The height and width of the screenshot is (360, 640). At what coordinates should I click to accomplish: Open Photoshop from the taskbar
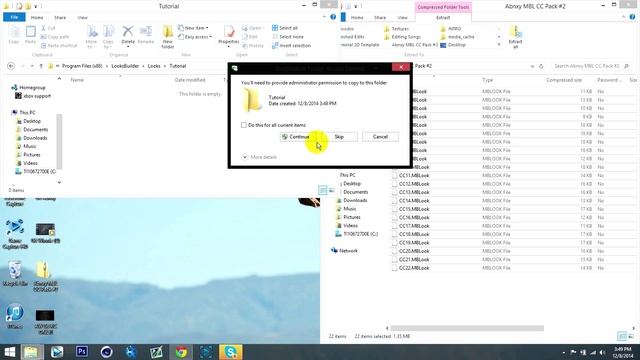[82, 351]
